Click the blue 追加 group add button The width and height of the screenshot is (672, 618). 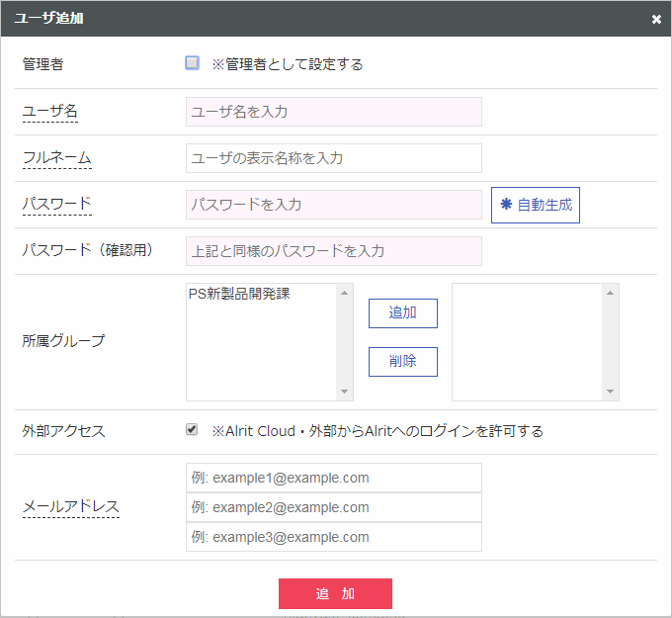(x=403, y=313)
